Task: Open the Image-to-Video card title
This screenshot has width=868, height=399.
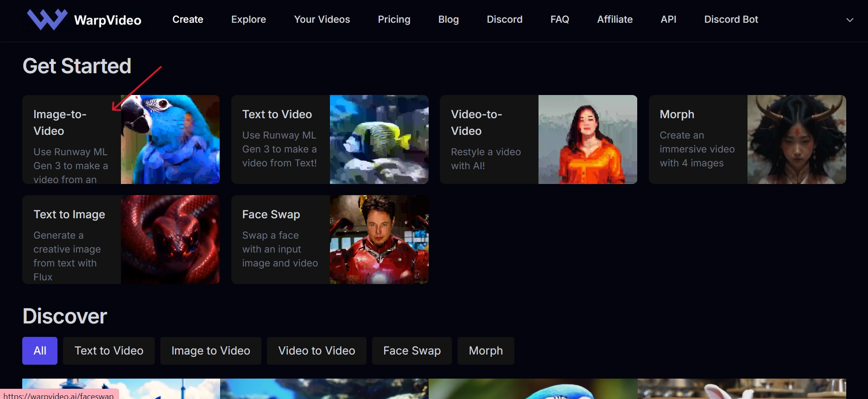Action: click(60, 122)
